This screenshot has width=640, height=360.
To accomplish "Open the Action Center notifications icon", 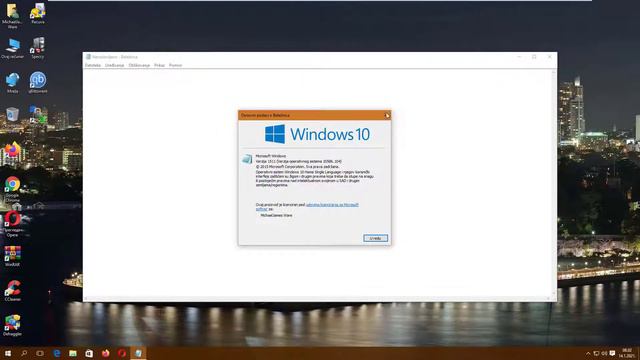I will 612,353.
